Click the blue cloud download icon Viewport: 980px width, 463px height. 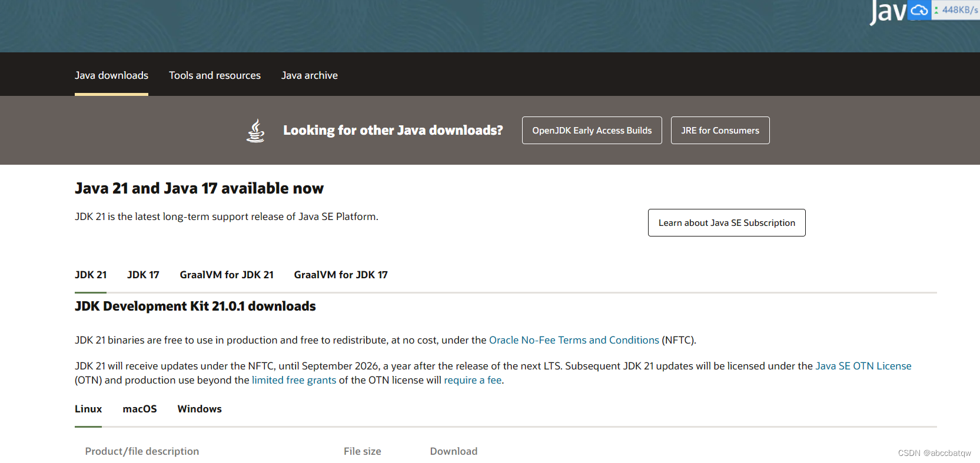919,10
